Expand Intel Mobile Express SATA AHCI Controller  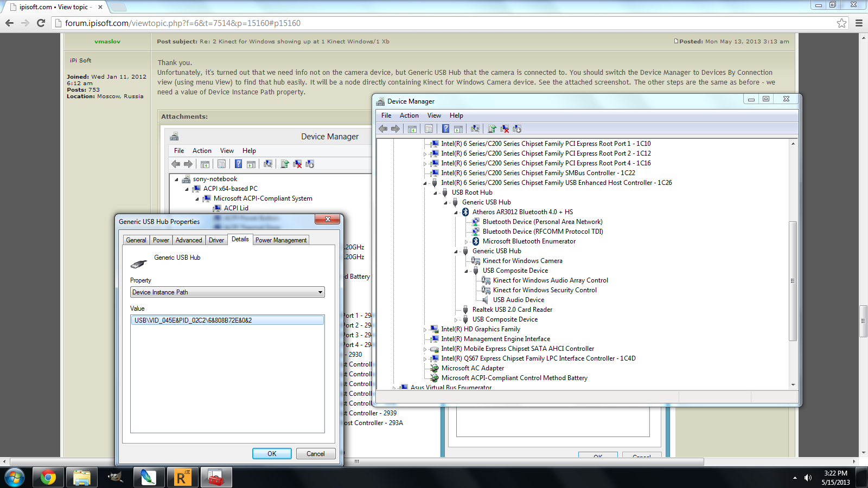425,349
